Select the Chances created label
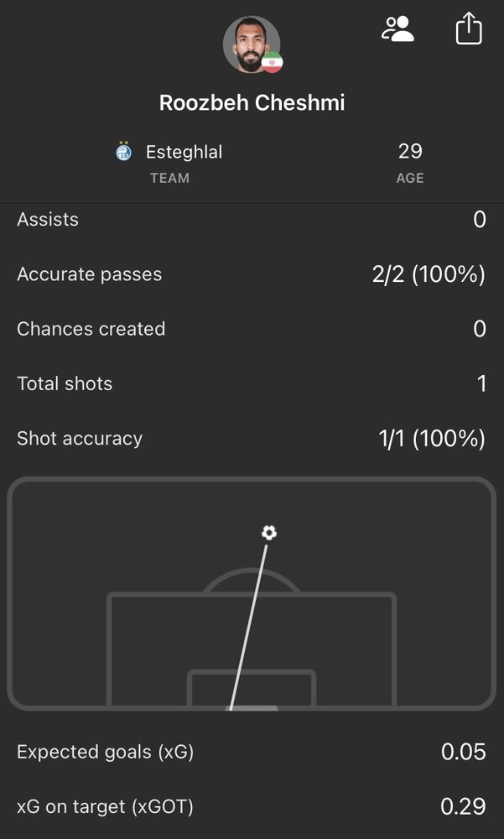The image size is (504, 839). [91, 329]
